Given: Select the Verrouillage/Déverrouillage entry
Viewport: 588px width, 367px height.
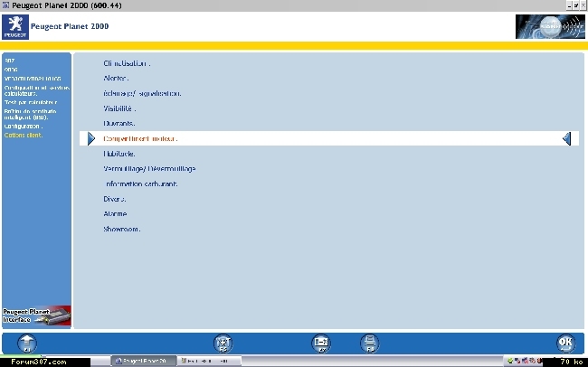Looking at the screenshot, I should [149, 169].
